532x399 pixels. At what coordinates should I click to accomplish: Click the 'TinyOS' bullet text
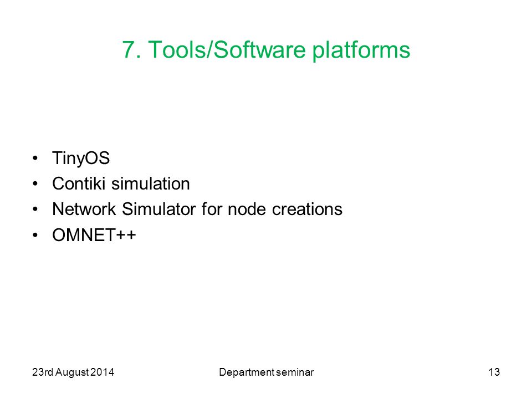tap(81, 158)
